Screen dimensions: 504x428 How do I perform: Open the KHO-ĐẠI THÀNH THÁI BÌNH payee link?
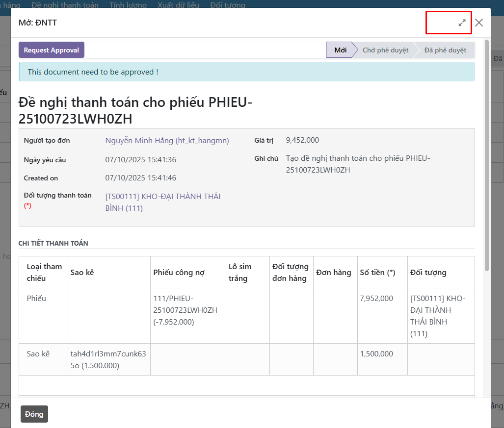pos(162,202)
